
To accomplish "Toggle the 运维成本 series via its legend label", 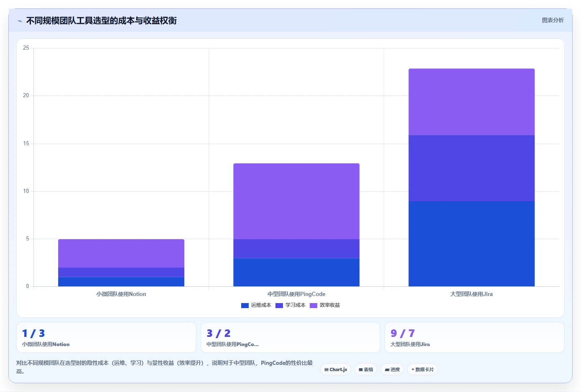I will (261, 305).
